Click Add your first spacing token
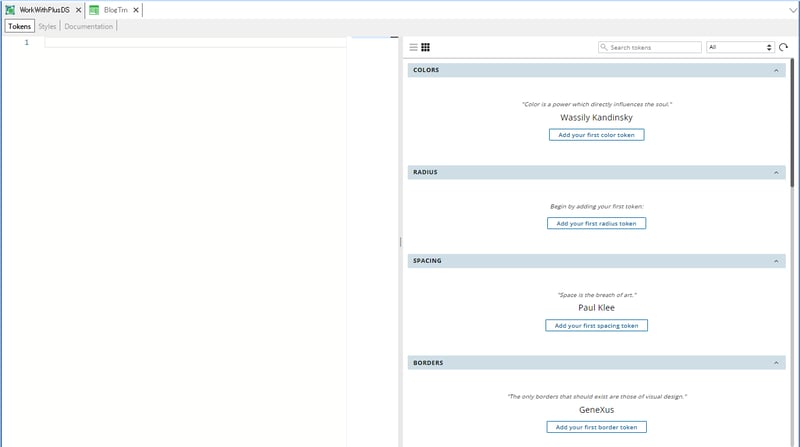 coord(596,325)
